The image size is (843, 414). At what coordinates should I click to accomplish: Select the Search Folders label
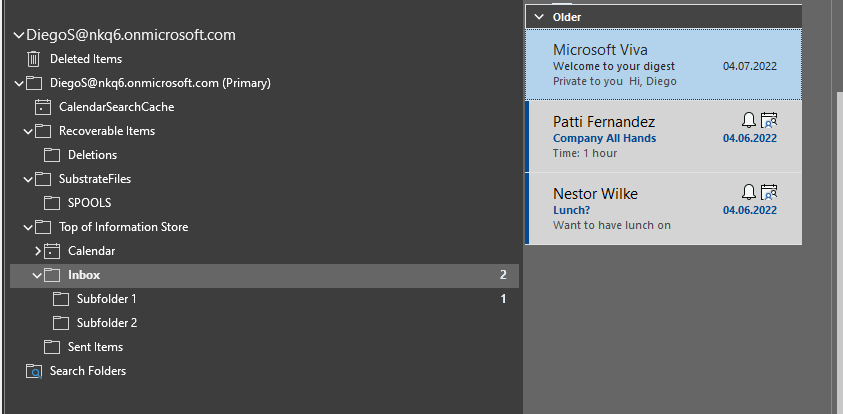point(88,371)
